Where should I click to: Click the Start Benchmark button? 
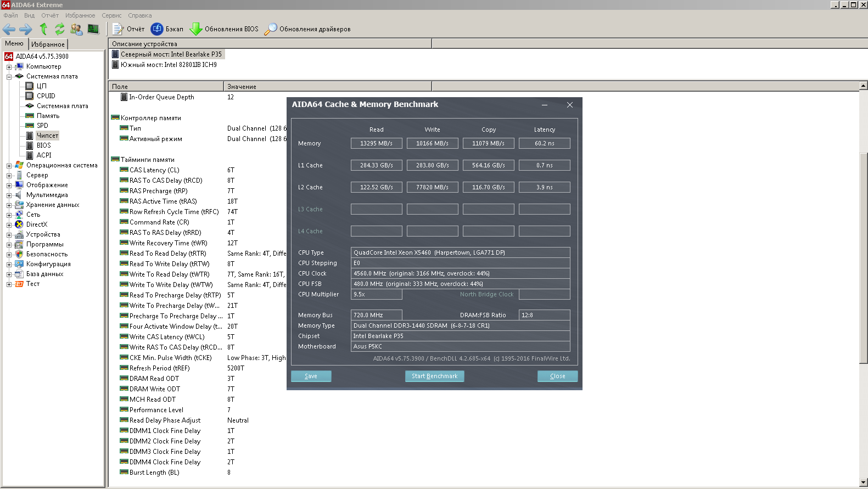click(434, 376)
